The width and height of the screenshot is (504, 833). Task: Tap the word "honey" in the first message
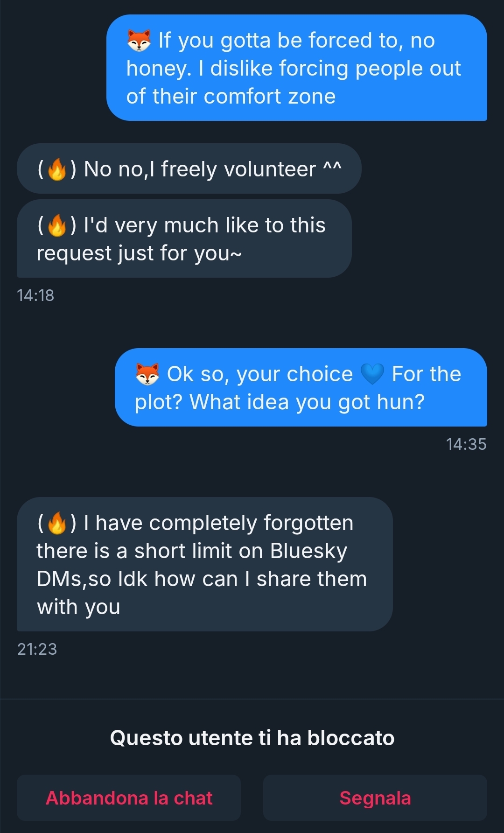tap(159, 69)
